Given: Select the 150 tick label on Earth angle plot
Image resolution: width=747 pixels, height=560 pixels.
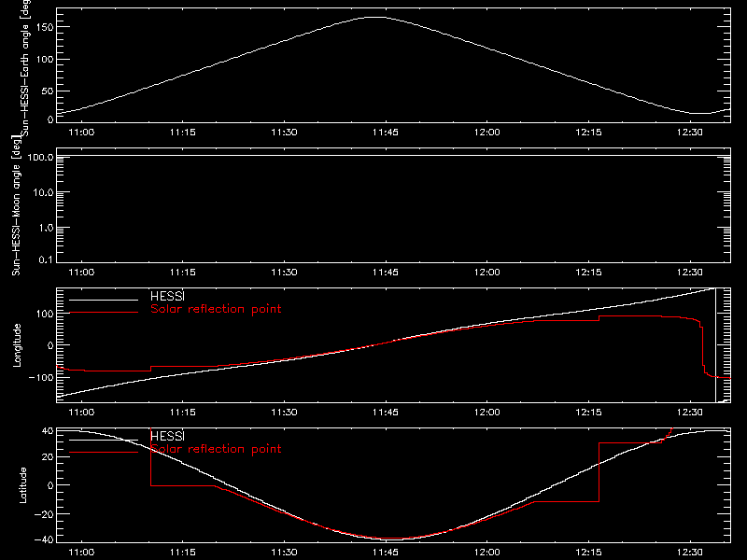Looking at the screenshot, I should coord(44,27).
